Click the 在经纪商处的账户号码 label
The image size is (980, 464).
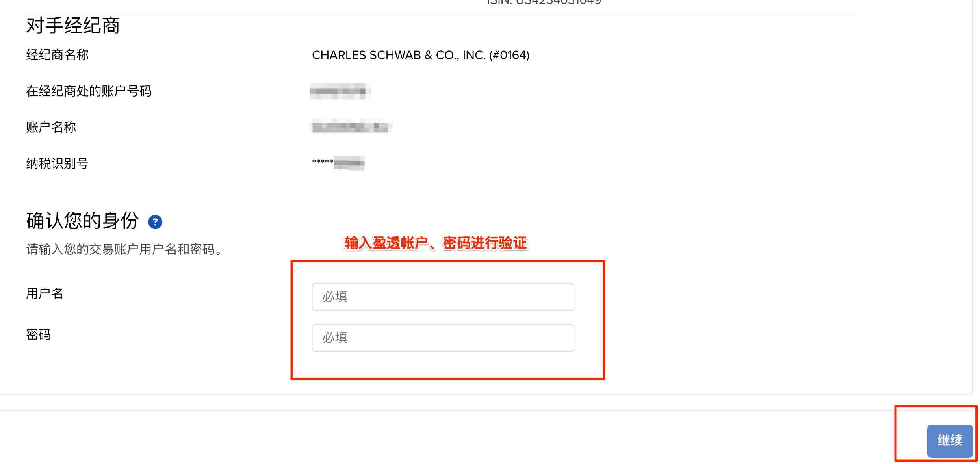pos(89,91)
